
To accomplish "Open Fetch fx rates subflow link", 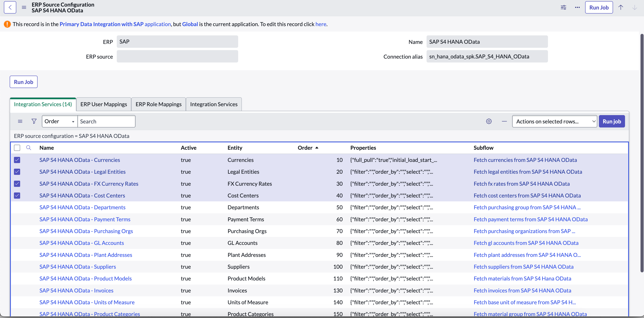I will pyautogui.click(x=521, y=184).
